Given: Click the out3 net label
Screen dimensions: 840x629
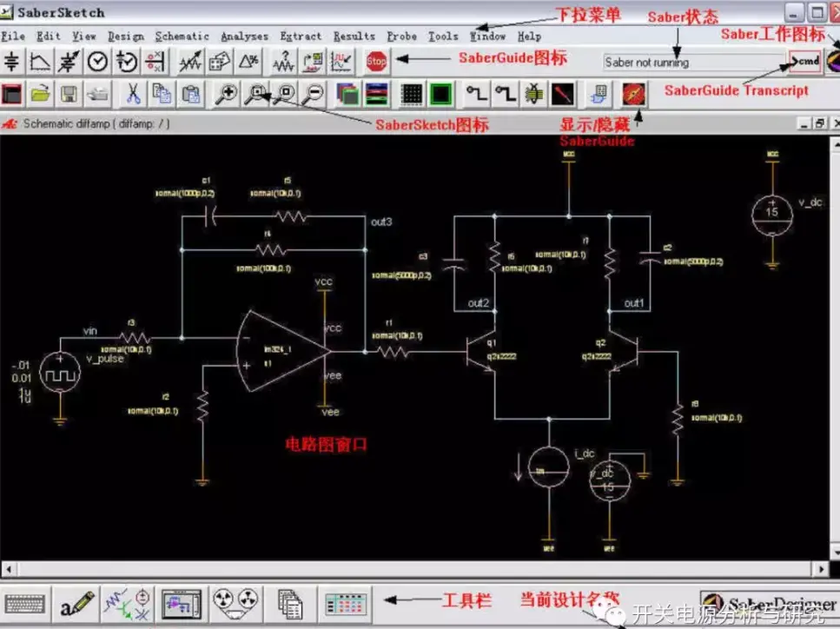Looking at the screenshot, I should coord(381,222).
